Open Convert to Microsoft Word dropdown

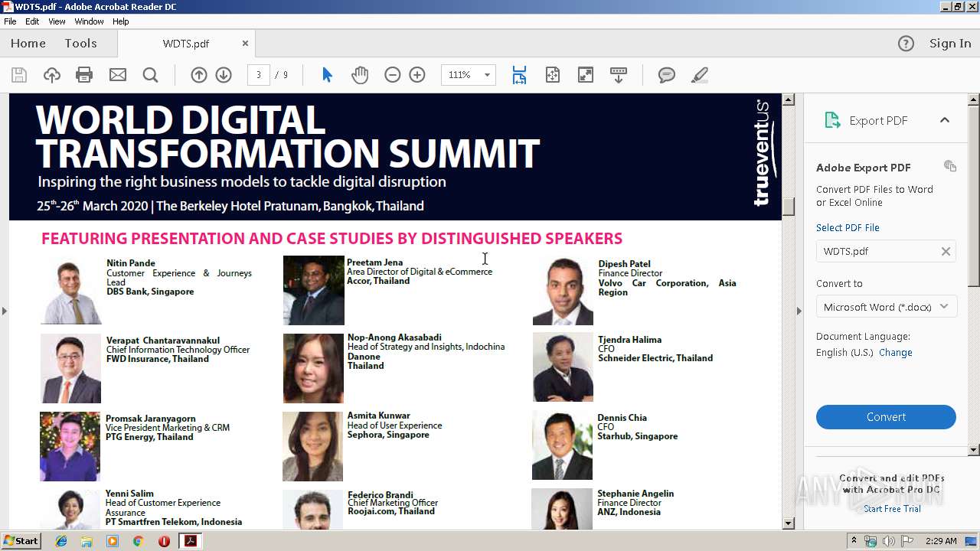[886, 307]
